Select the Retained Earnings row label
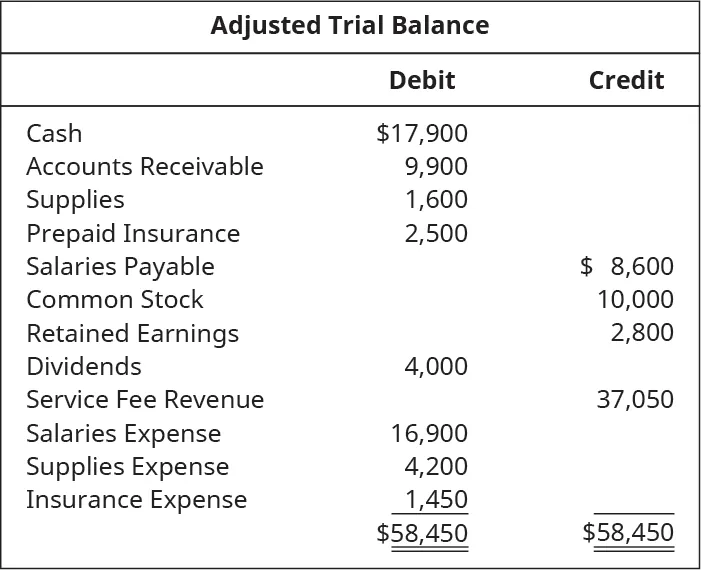This screenshot has height=570, width=701. pyautogui.click(x=132, y=333)
